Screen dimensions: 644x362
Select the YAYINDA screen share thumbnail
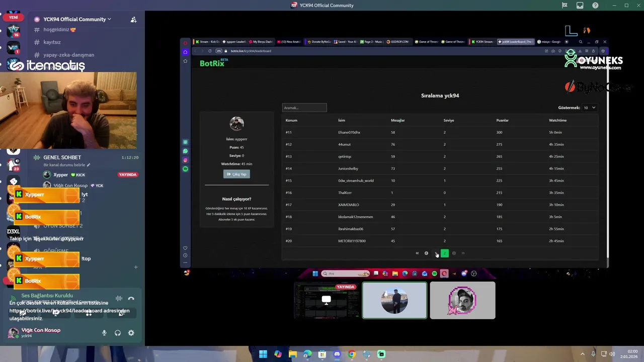click(327, 301)
